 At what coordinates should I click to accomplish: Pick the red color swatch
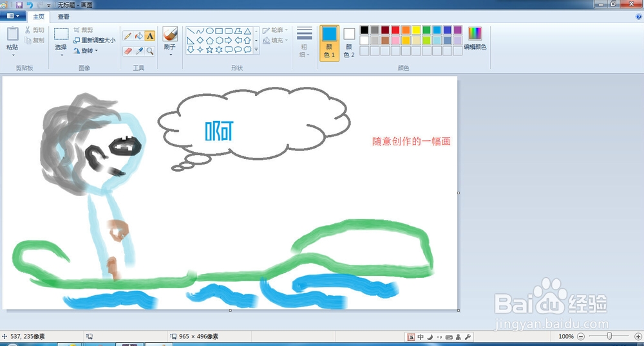(395, 30)
